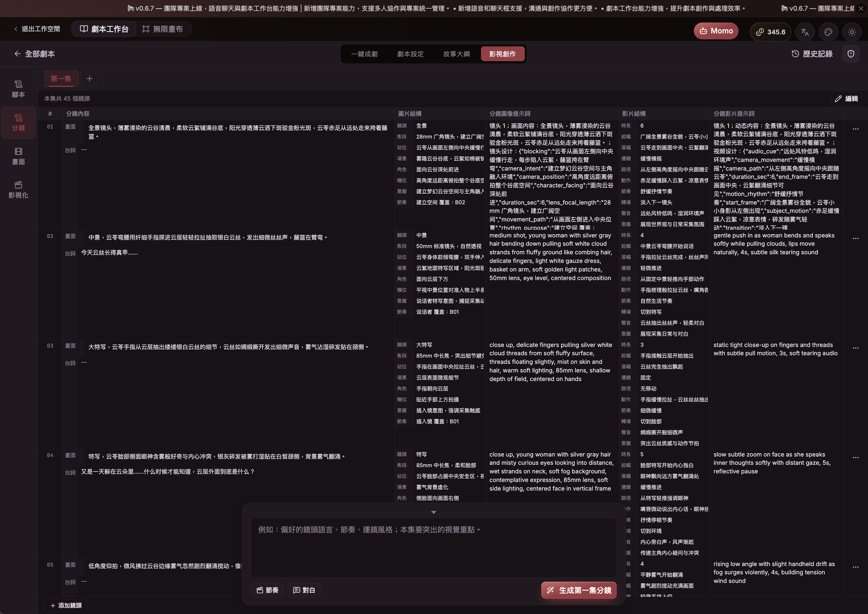Open the 分鏡 sidebar section

tap(18, 123)
